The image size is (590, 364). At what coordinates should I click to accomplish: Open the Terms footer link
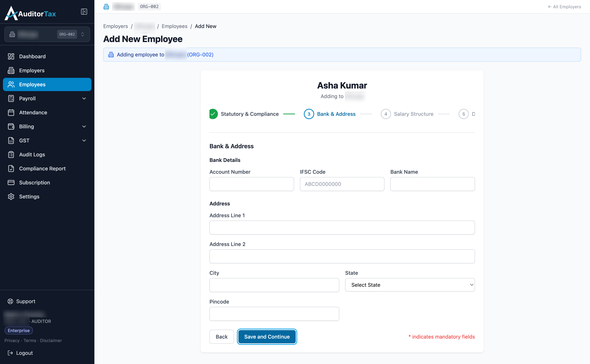pyautogui.click(x=30, y=340)
